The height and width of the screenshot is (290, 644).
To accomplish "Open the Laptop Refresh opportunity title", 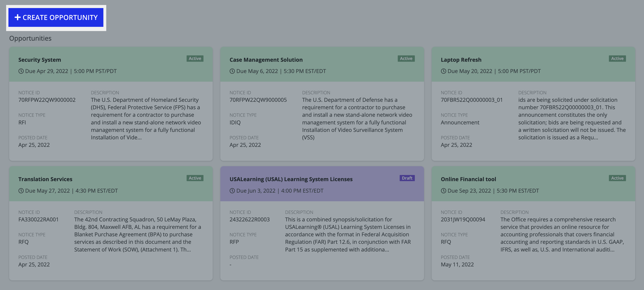I will [461, 60].
